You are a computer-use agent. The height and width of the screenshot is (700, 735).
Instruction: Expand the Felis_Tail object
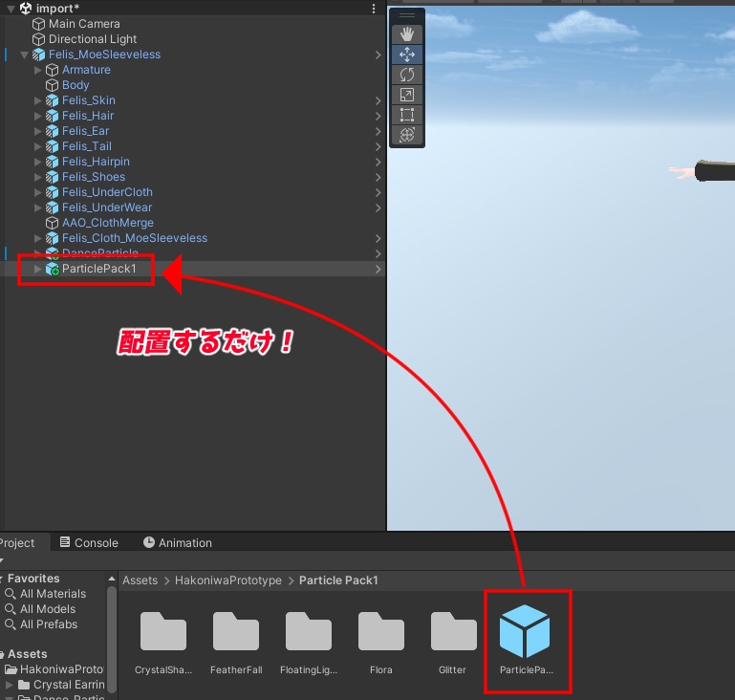click(38, 146)
